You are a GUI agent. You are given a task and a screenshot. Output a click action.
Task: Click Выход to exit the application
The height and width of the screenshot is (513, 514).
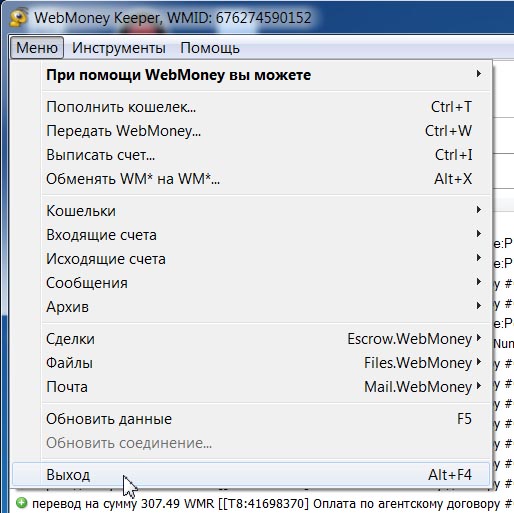(251, 475)
